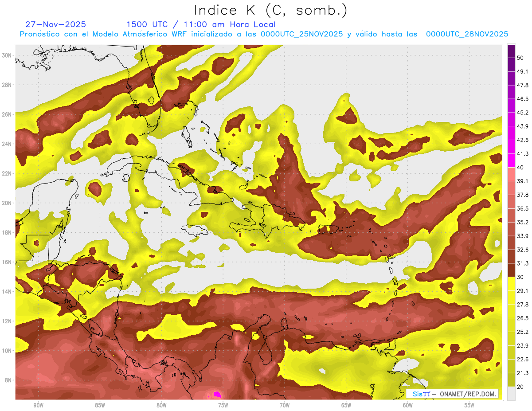Click the '1500 UTC / 11:00 am Hora Local' text

(x=201, y=24)
